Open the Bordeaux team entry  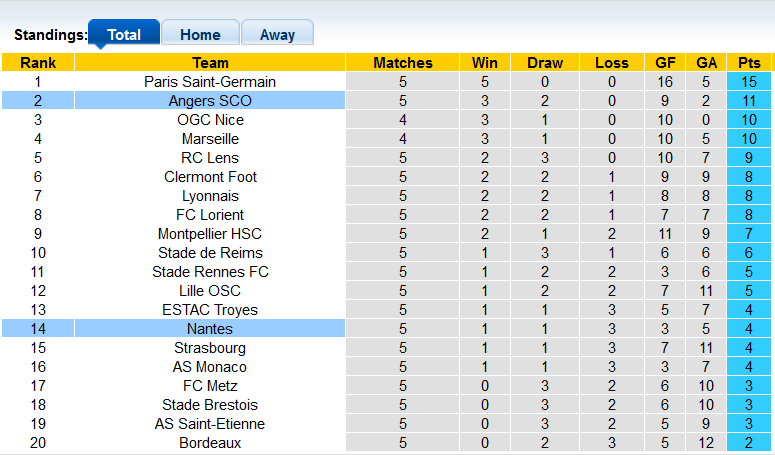tap(210, 443)
